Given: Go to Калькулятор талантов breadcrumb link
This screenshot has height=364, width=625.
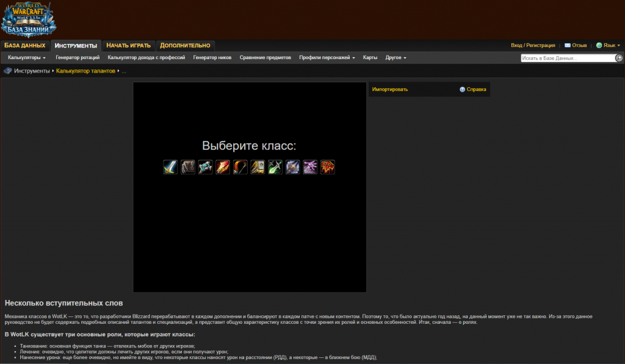Looking at the screenshot, I should point(85,71).
